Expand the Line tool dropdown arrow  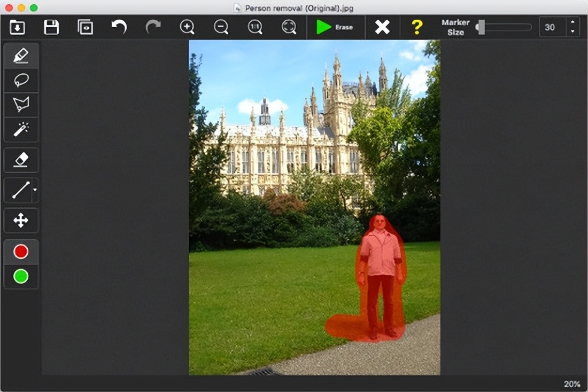point(35,190)
